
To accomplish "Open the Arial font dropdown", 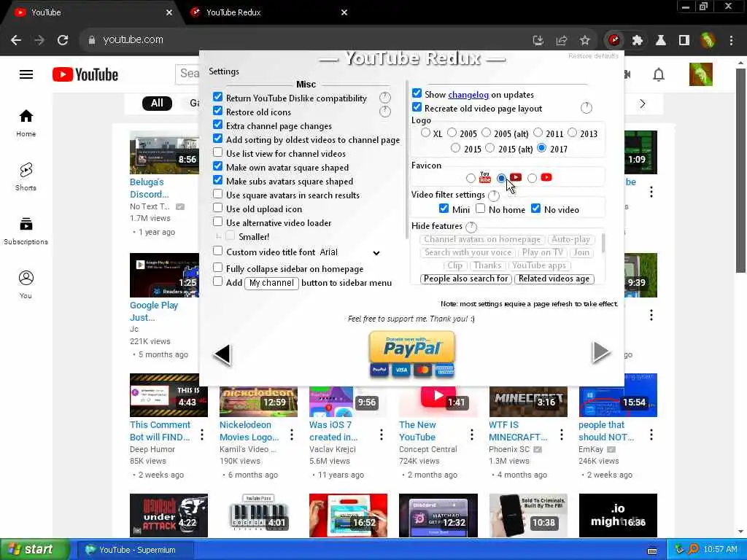I will tap(351, 252).
